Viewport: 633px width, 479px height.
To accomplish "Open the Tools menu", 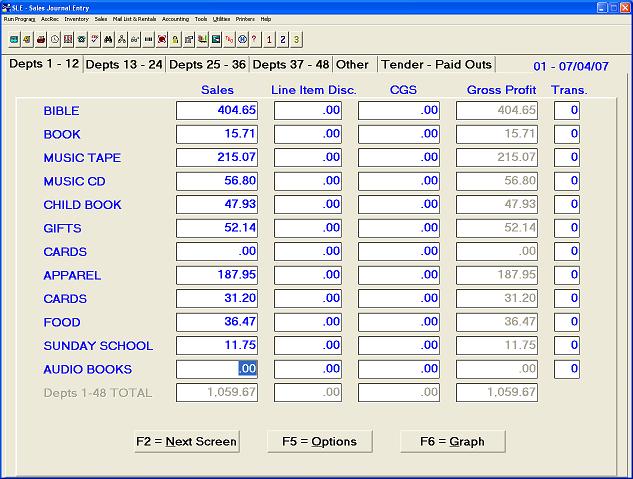I will [x=201, y=19].
